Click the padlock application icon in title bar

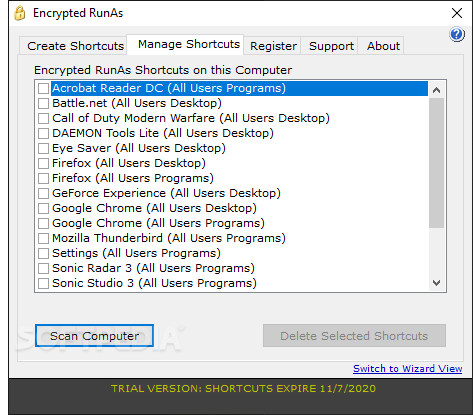20,13
